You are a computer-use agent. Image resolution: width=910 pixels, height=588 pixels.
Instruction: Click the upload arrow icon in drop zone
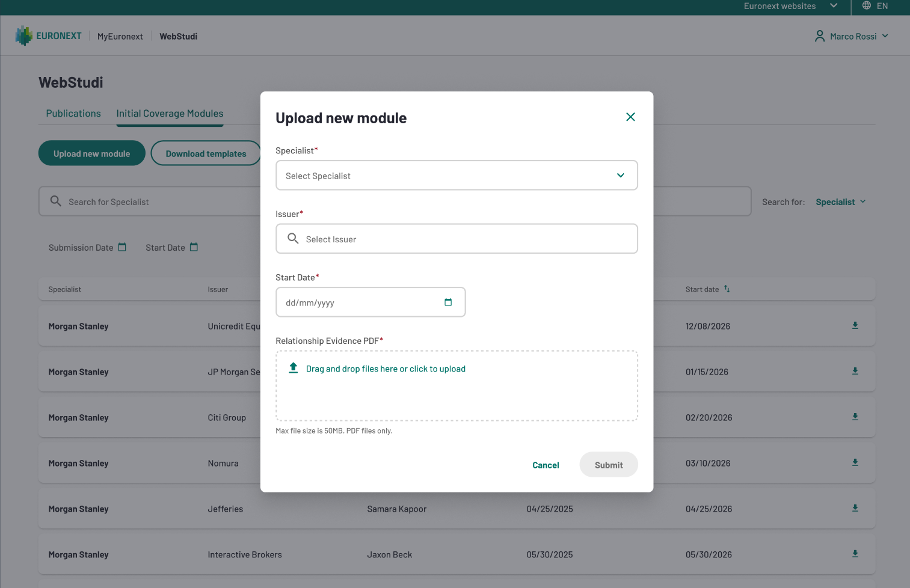(x=294, y=368)
